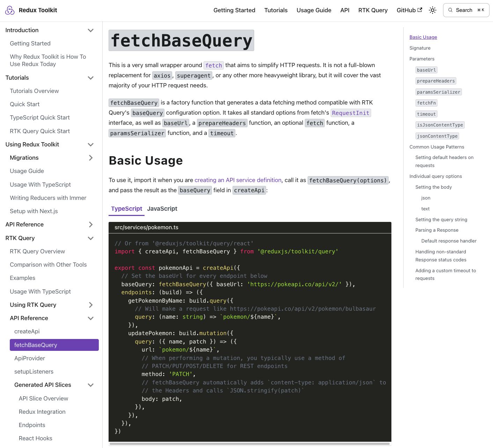Jump to Parsing a Response in contents
The height and width of the screenshot is (448, 493).
click(x=437, y=230)
